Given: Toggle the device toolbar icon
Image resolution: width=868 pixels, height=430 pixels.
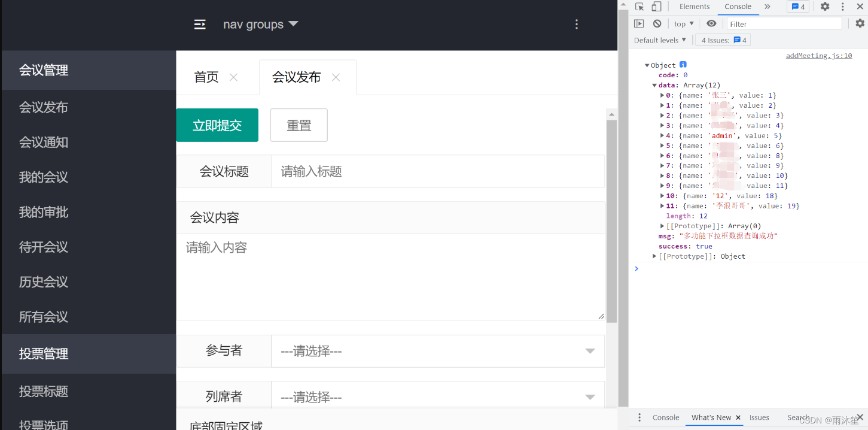Looking at the screenshot, I should [656, 7].
